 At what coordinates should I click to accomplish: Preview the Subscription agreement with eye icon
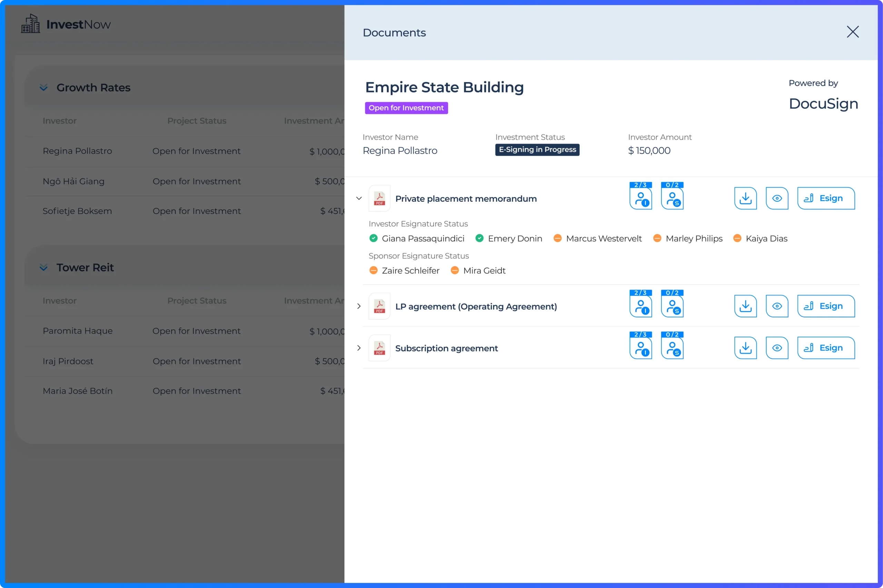click(x=777, y=348)
